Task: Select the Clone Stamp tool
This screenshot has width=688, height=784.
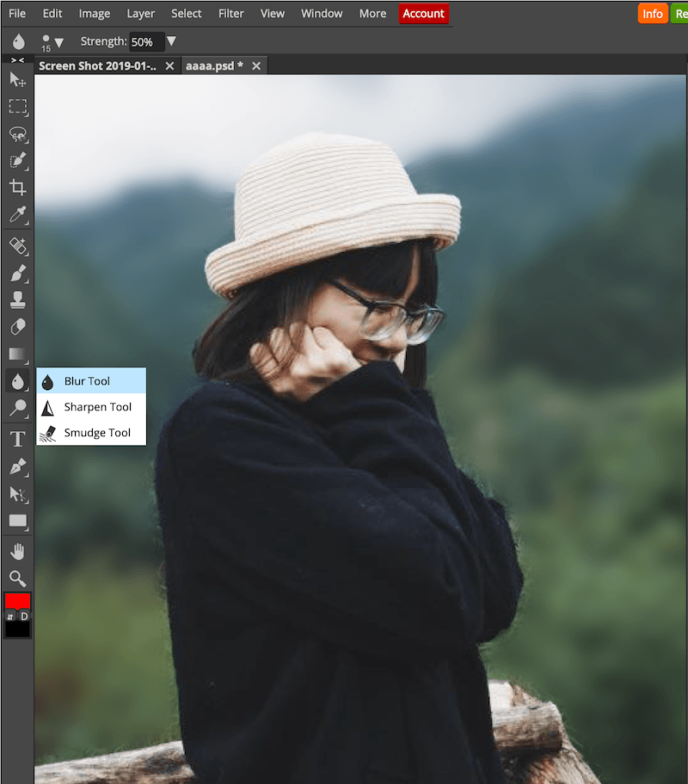Action: 17,300
